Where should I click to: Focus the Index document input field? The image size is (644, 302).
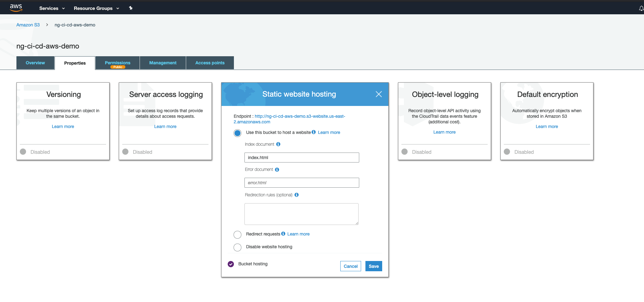pyautogui.click(x=302, y=158)
